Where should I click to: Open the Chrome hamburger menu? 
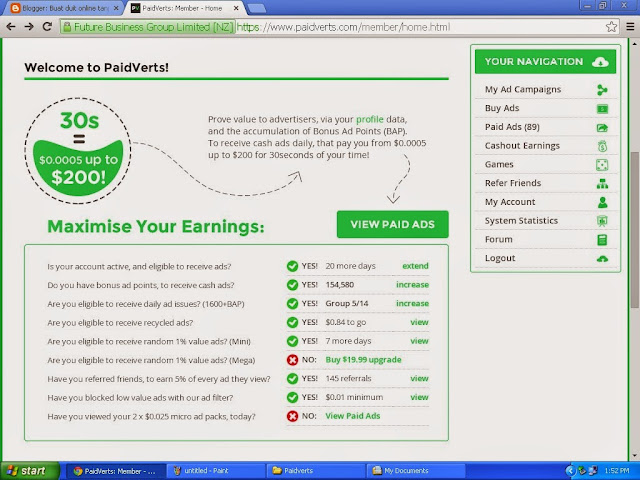[630, 27]
